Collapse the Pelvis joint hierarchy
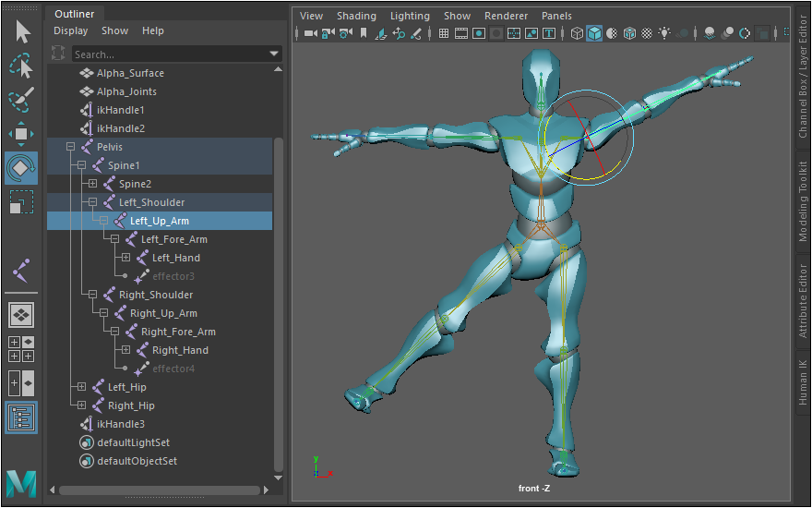812x508 pixels. tap(71, 147)
